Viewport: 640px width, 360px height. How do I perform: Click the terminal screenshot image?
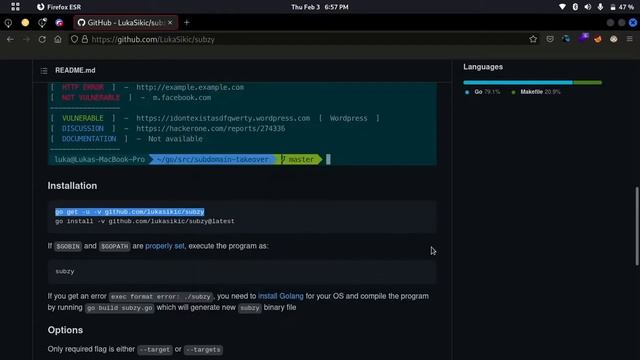click(242, 124)
